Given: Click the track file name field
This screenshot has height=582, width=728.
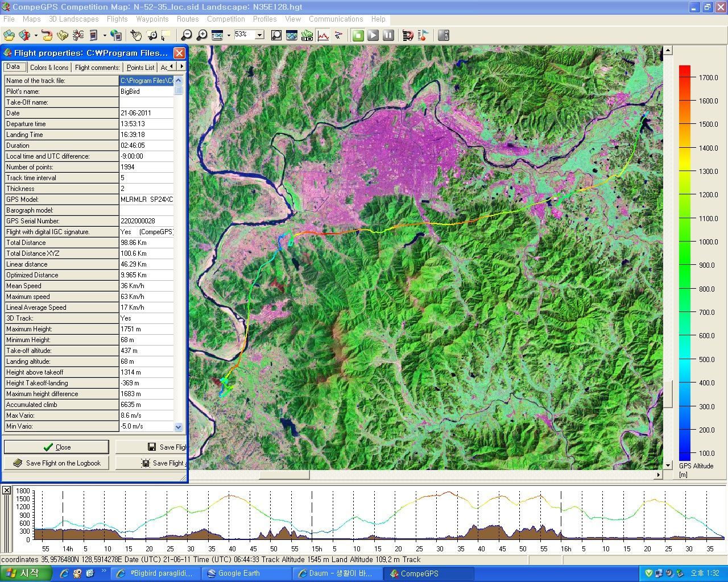Looking at the screenshot, I should click(146, 81).
